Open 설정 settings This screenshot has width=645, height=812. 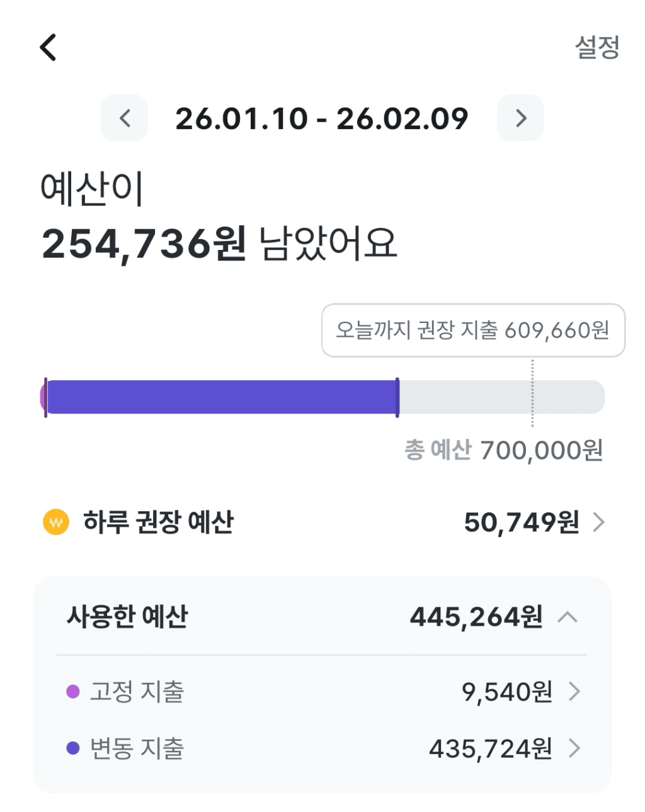[x=597, y=47]
